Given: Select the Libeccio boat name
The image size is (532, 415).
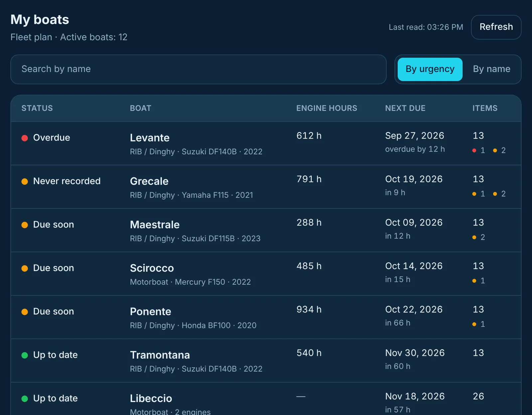Looking at the screenshot, I should (x=151, y=398).
